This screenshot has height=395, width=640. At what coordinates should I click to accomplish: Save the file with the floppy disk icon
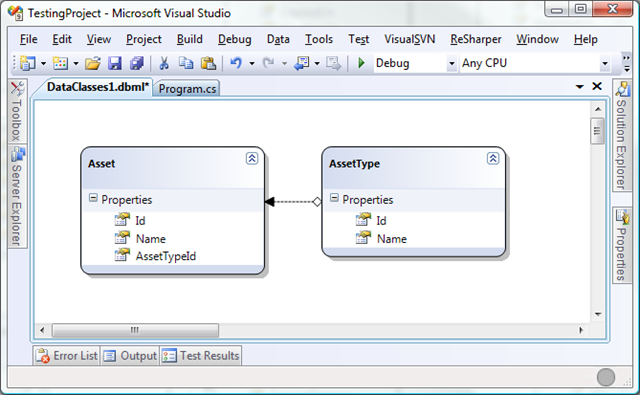point(115,63)
